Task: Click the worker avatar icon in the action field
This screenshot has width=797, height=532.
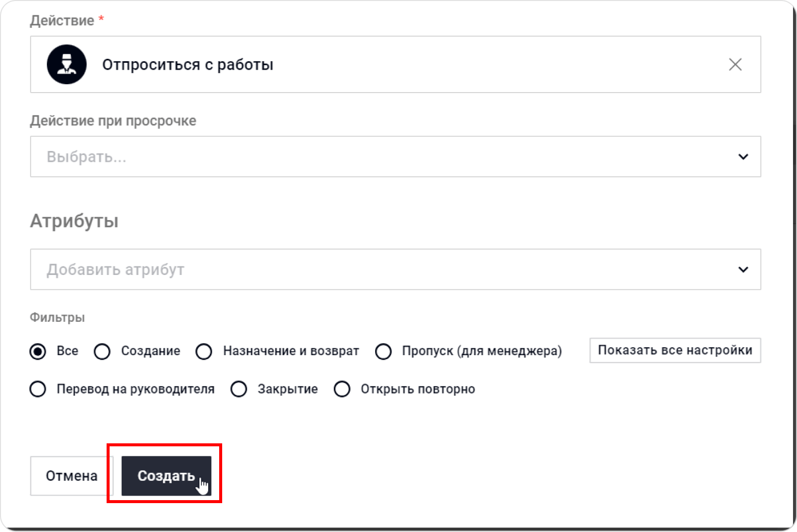Action: tap(67, 65)
